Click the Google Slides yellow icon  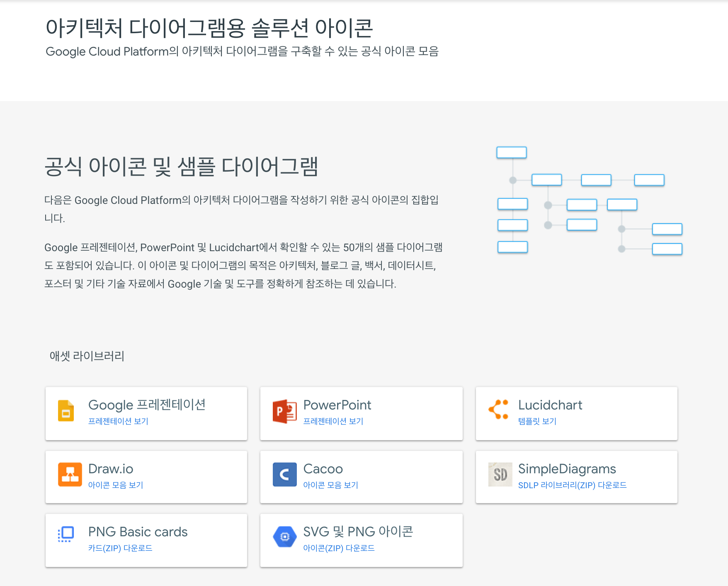[66, 411]
